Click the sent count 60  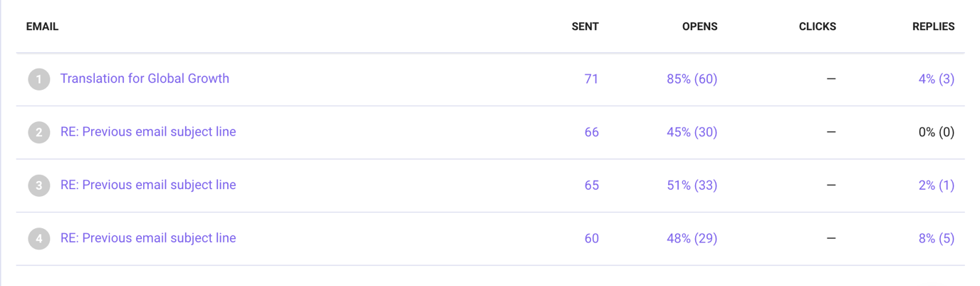pos(591,238)
